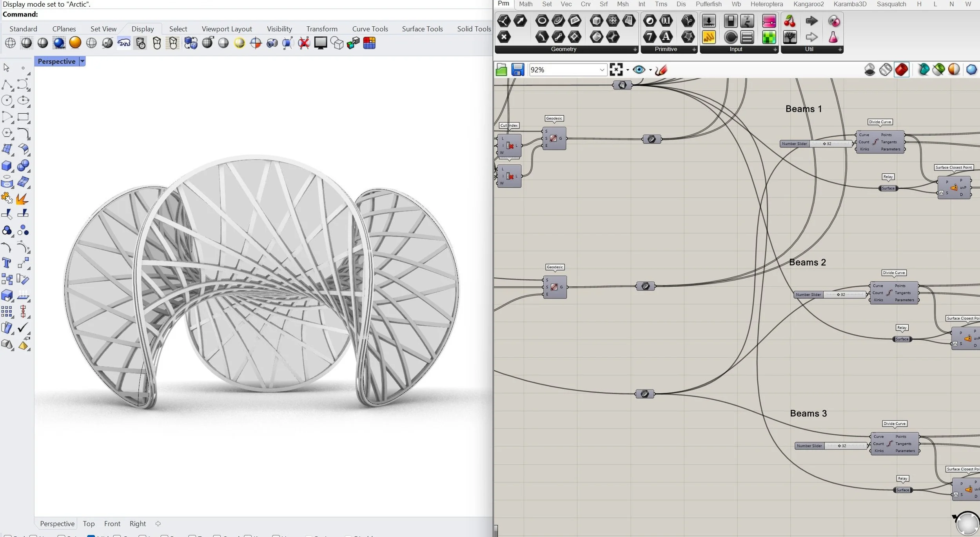The width and height of the screenshot is (980, 537).
Task: Select the Text tool in left toolbar
Action: pos(7,263)
